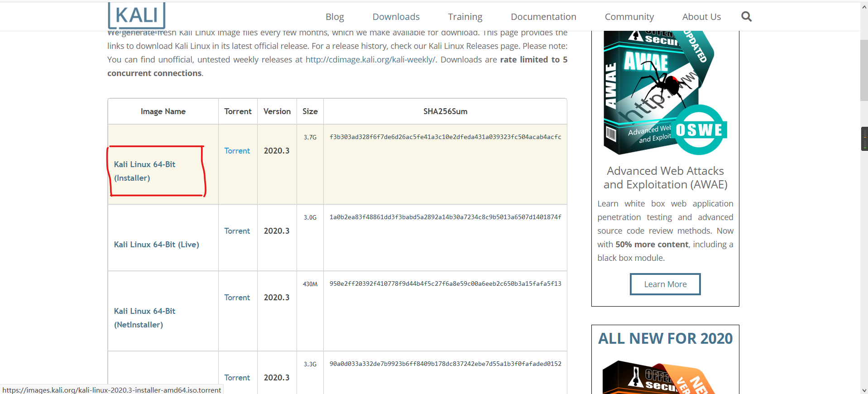Image resolution: width=868 pixels, height=394 pixels.
Task: Click version 2020.3 in the Live row
Action: (277, 231)
